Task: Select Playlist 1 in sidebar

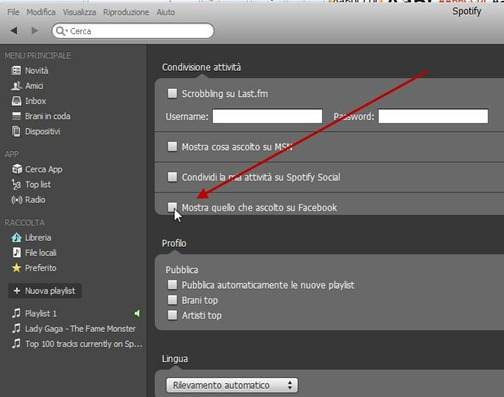Action: coord(41,313)
